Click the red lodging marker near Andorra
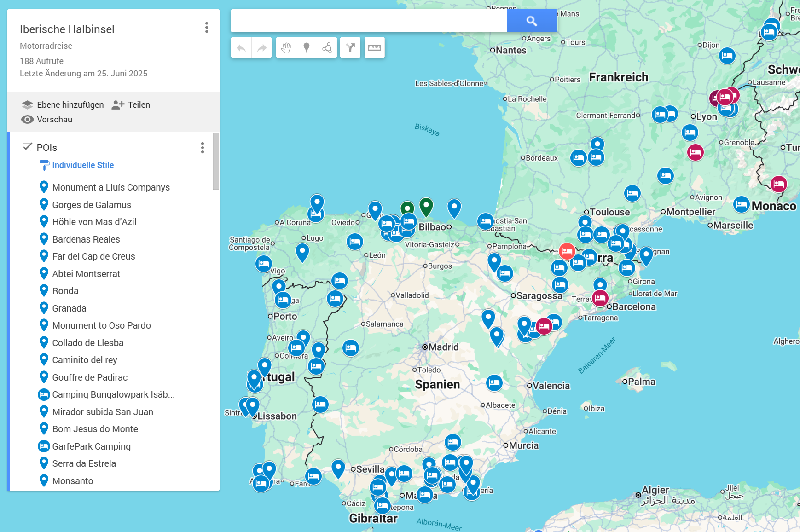This screenshot has height=532, width=800. [567, 251]
